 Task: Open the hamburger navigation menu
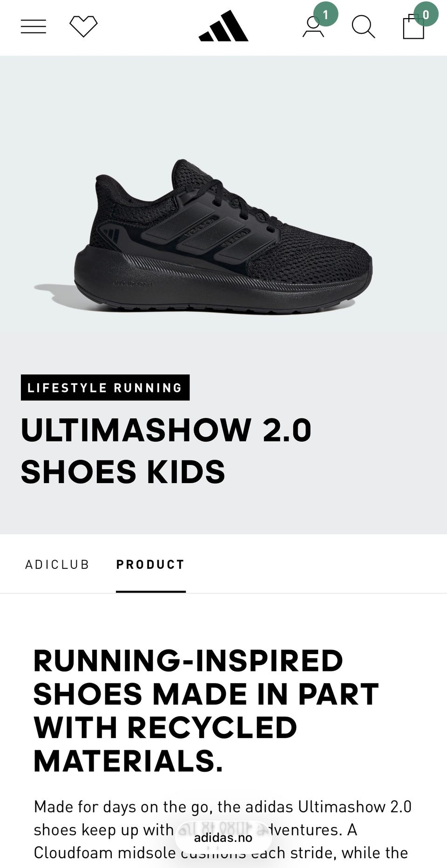34,27
